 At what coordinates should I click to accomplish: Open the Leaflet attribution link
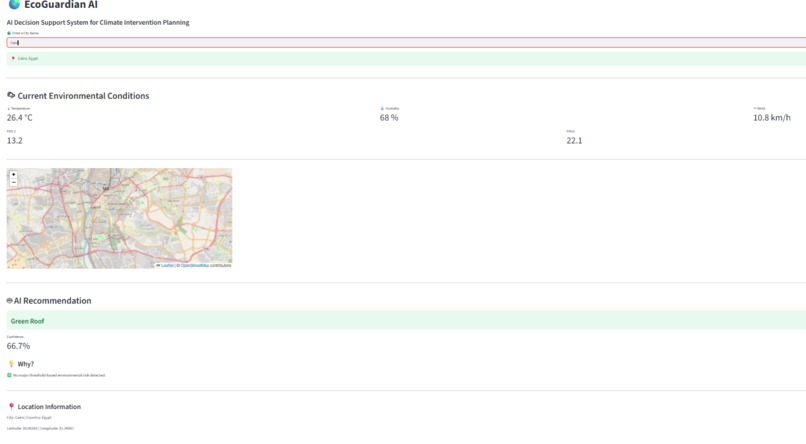(167, 266)
